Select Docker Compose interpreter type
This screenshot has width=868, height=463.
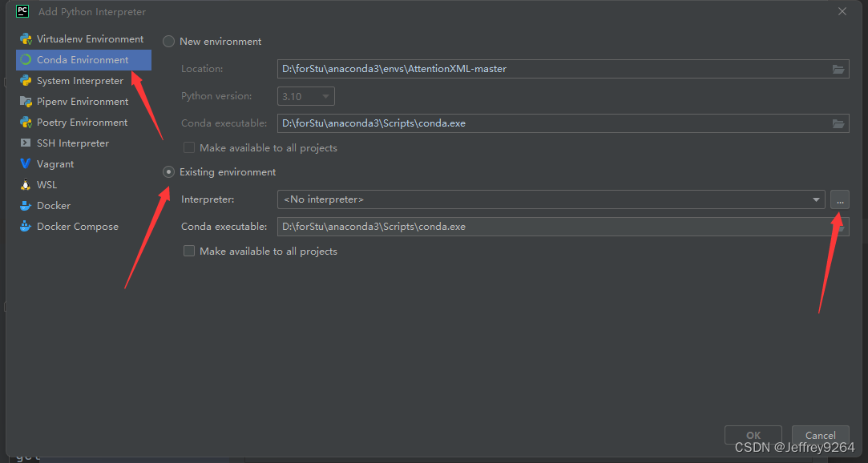click(83, 227)
